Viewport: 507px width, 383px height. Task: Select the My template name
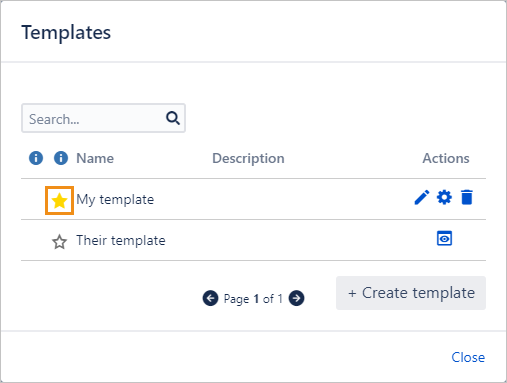115,200
